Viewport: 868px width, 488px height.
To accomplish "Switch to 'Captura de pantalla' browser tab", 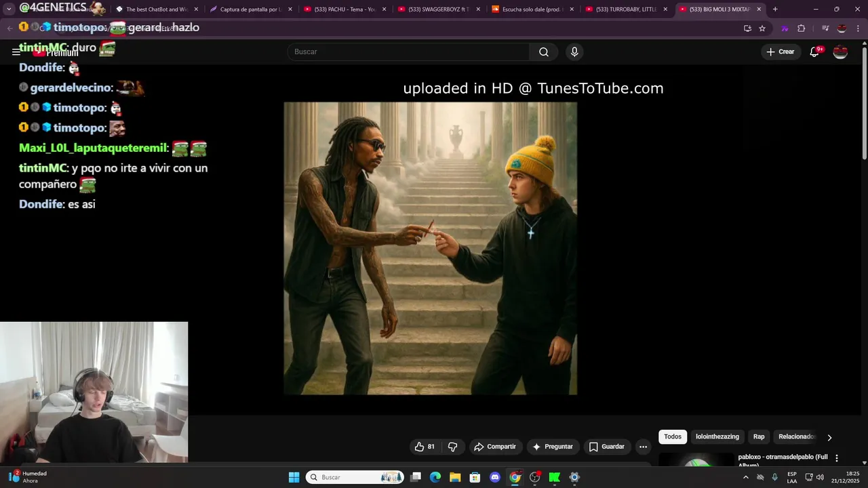I will click(x=250, y=9).
